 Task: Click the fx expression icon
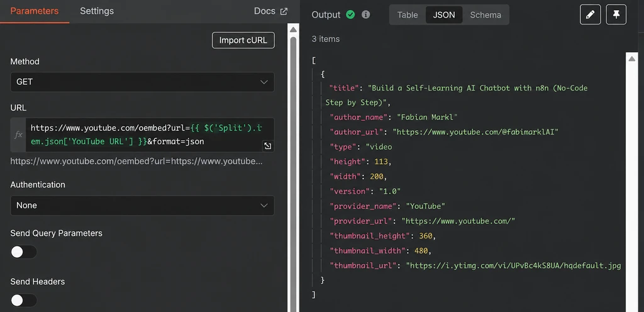18,135
